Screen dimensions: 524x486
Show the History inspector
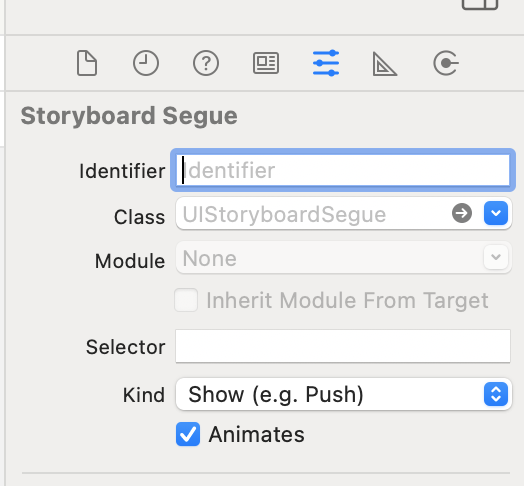146,63
